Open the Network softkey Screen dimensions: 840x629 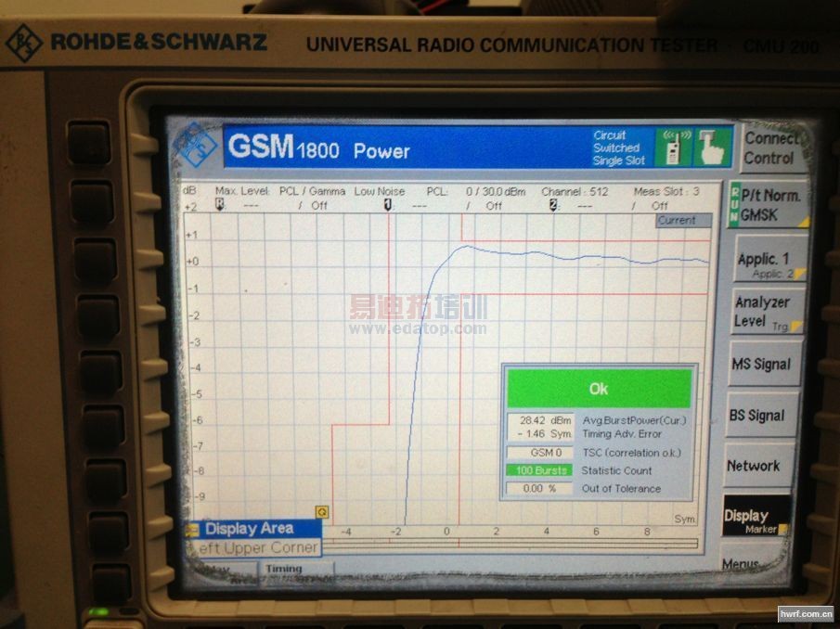coord(758,466)
